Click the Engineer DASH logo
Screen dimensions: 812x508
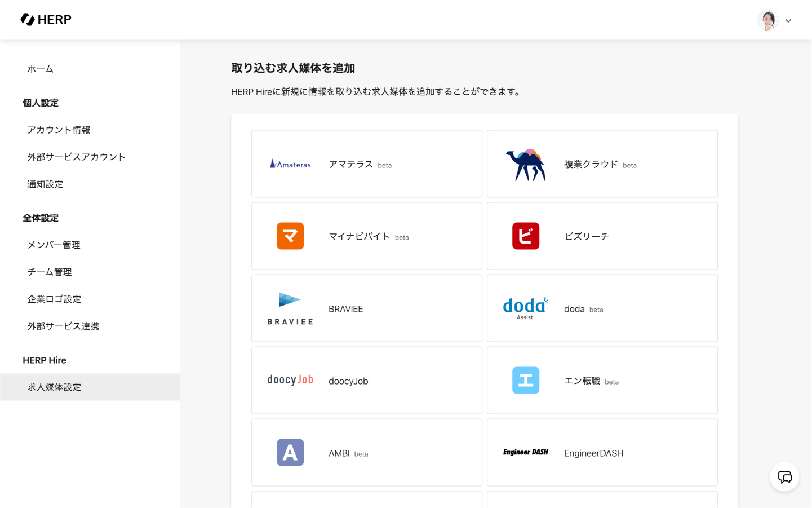pyautogui.click(x=526, y=452)
